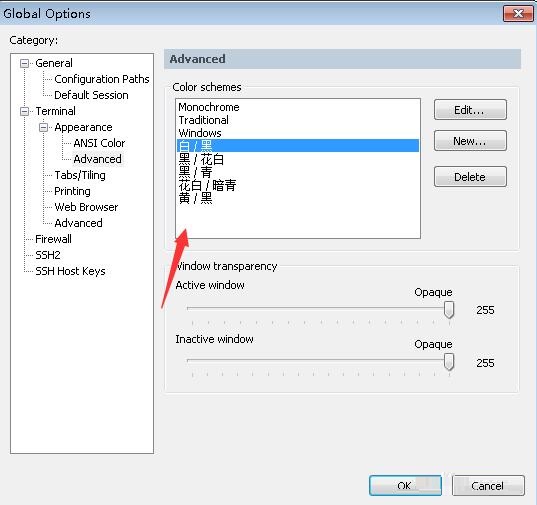The width and height of the screenshot is (537, 505).
Task: Open Firewall category
Action: 53,239
